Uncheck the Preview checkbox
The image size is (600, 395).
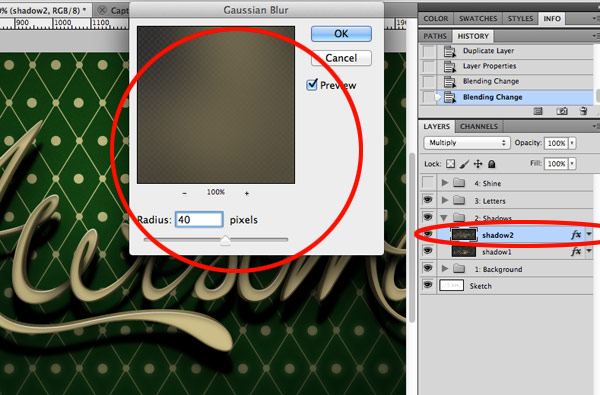click(312, 84)
